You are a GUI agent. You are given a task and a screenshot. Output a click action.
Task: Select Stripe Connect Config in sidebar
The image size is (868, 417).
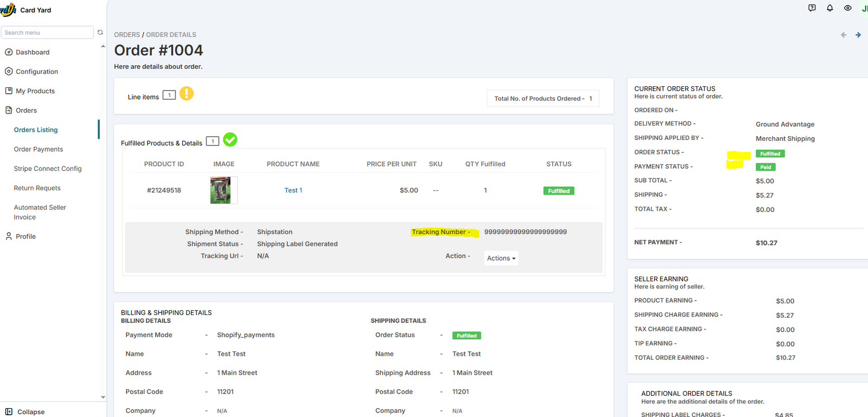tap(48, 169)
